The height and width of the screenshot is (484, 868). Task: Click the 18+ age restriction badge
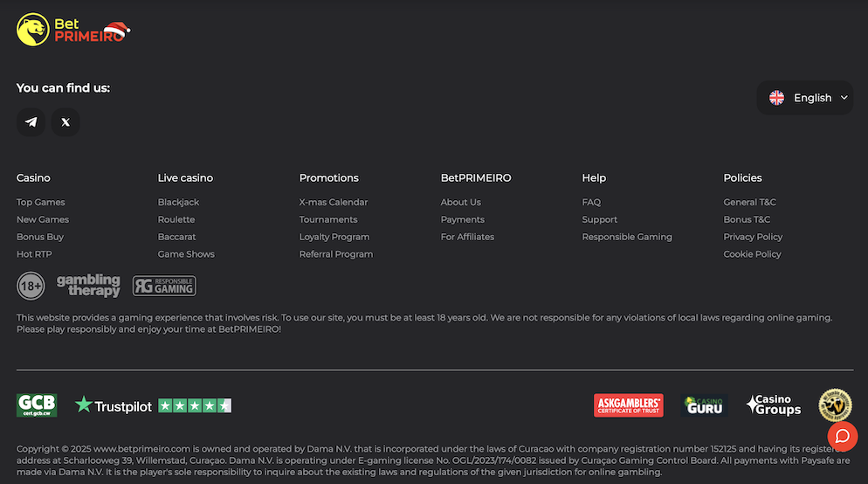tap(31, 286)
